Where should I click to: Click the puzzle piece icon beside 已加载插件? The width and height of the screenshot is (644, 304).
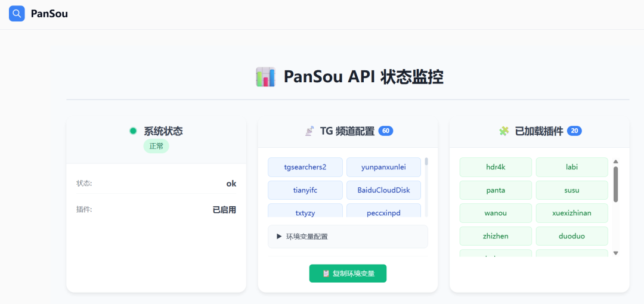coord(504,131)
